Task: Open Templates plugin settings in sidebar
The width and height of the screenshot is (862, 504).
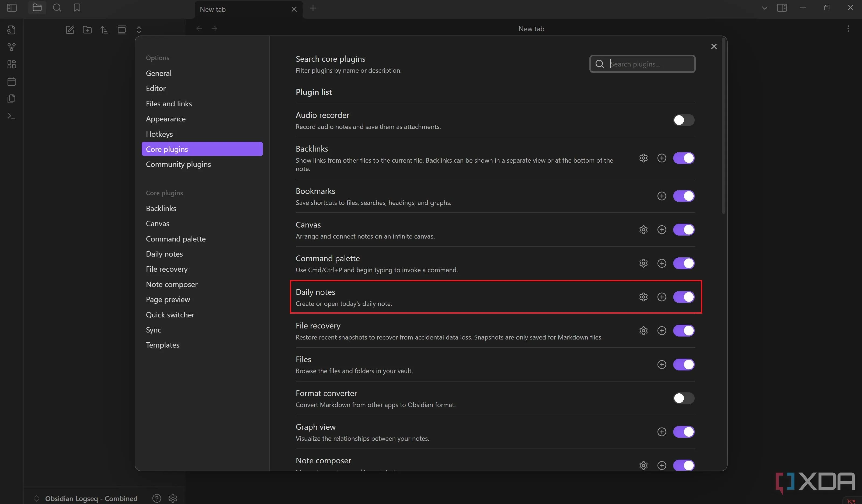Action: tap(202, 345)
